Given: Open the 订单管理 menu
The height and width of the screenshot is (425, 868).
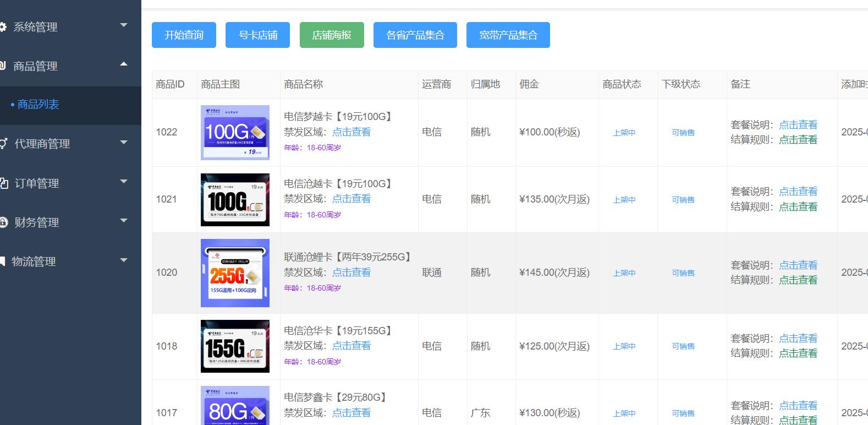Looking at the screenshot, I should pos(70,183).
